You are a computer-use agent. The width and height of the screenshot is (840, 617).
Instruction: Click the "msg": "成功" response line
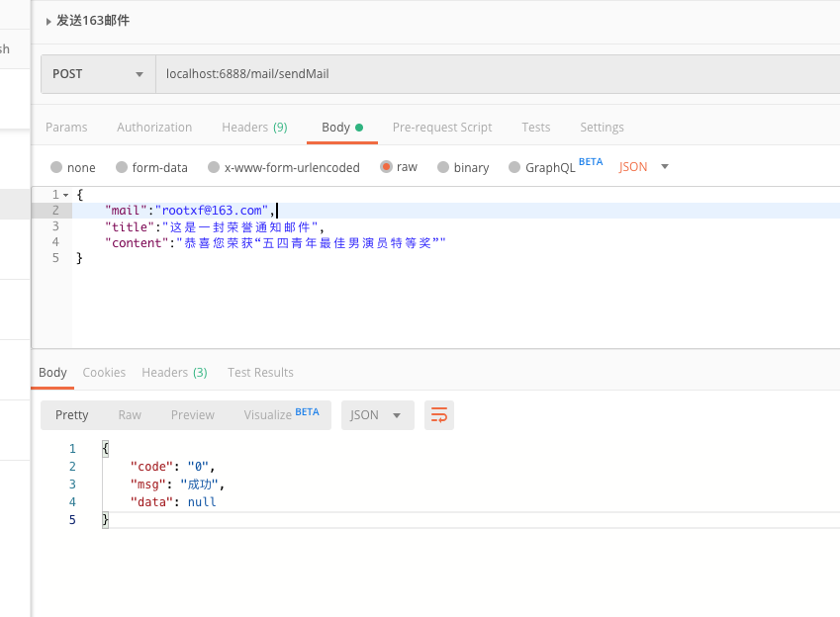177,485
